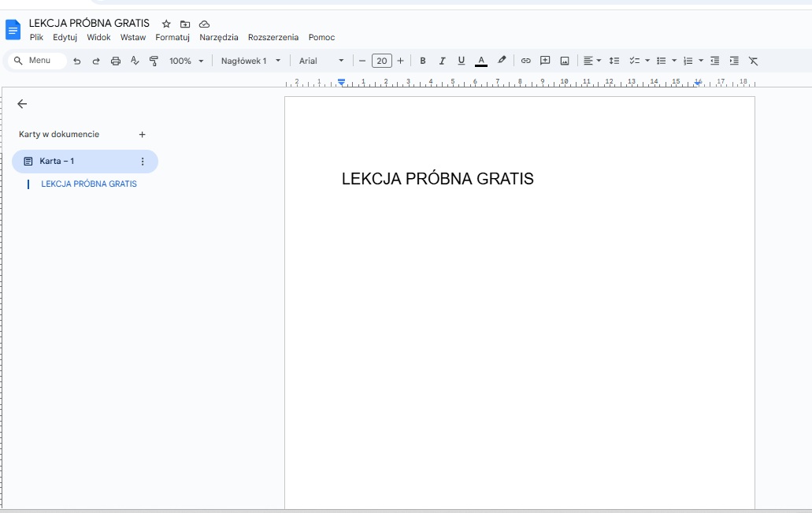Increase font size with plus button
This screenshot has height=513, width=812.
point(400,61)
